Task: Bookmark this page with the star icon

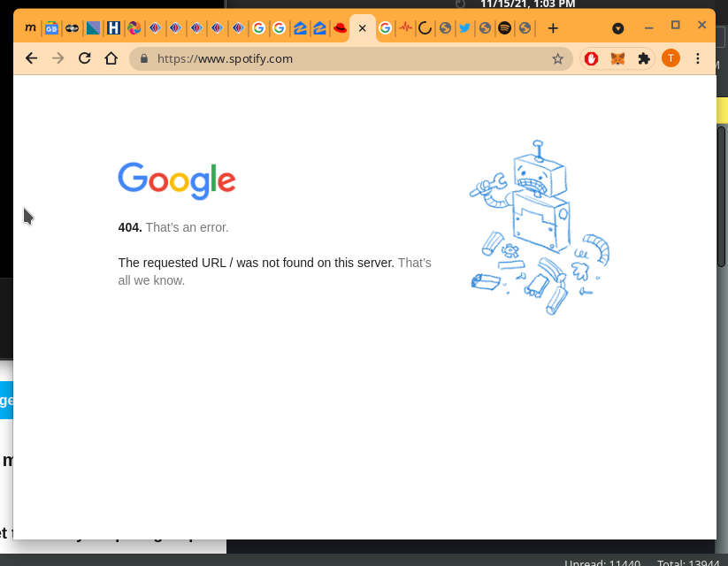Action: coord(557,58)
